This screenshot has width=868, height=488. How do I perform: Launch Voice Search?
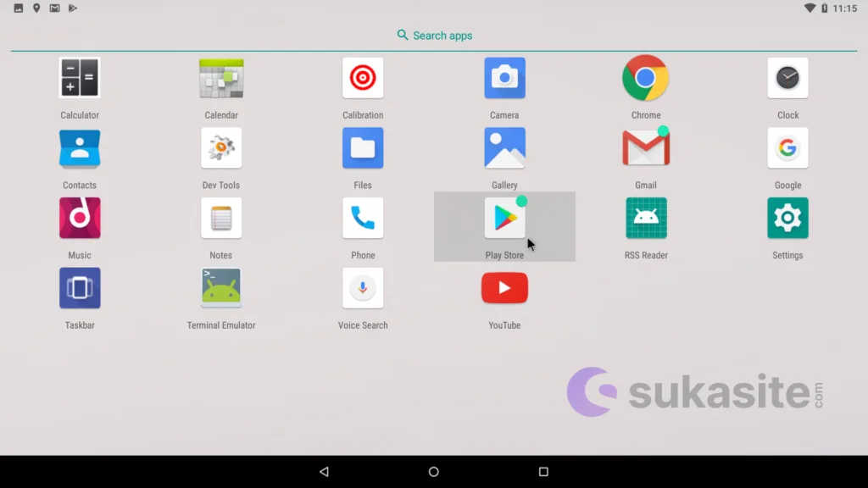click(363, 288)
